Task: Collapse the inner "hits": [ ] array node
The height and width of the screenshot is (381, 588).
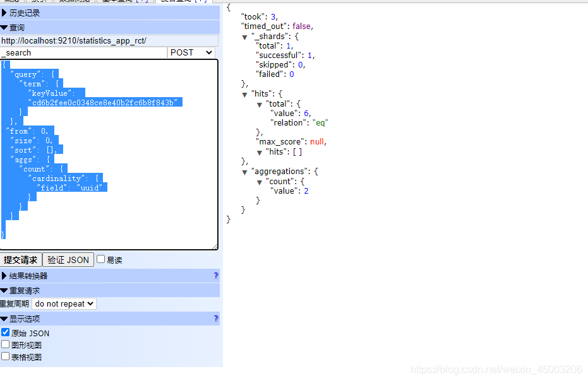Action: 260,153
